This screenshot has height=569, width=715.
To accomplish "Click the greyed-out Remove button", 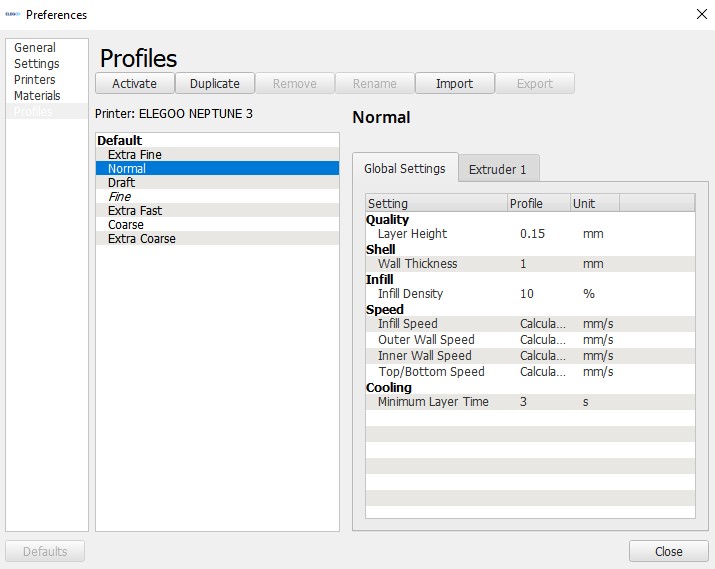I will [x=295, y=83].
